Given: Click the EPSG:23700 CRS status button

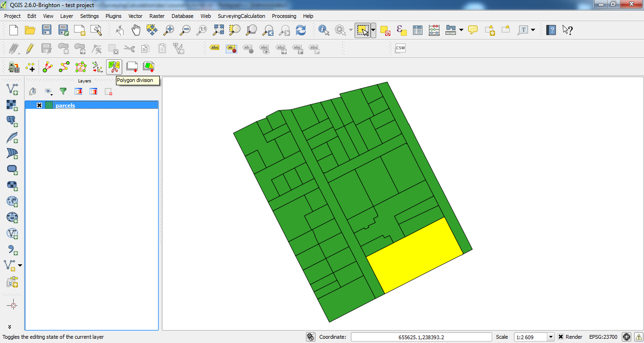Looking at the screenshot, I should pyautogui.click(x=603, y=337).
